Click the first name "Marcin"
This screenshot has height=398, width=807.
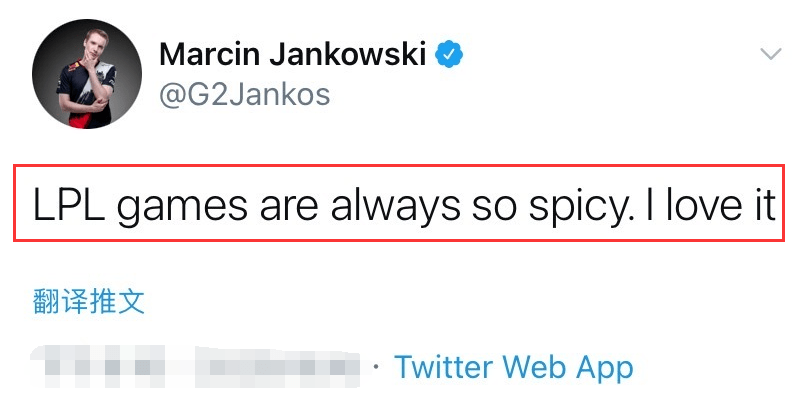(210, 55)
